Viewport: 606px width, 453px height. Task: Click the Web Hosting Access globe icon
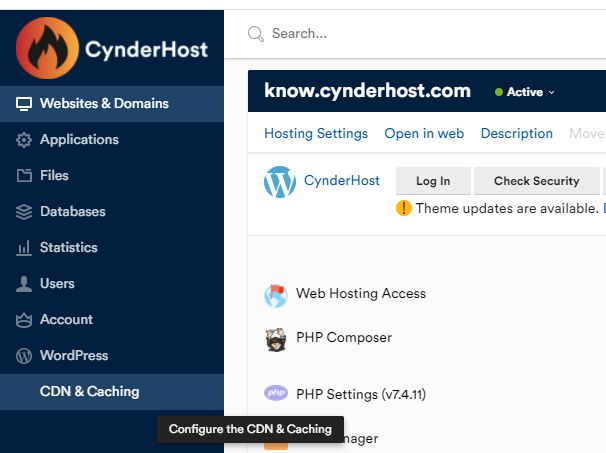point(276,296)
